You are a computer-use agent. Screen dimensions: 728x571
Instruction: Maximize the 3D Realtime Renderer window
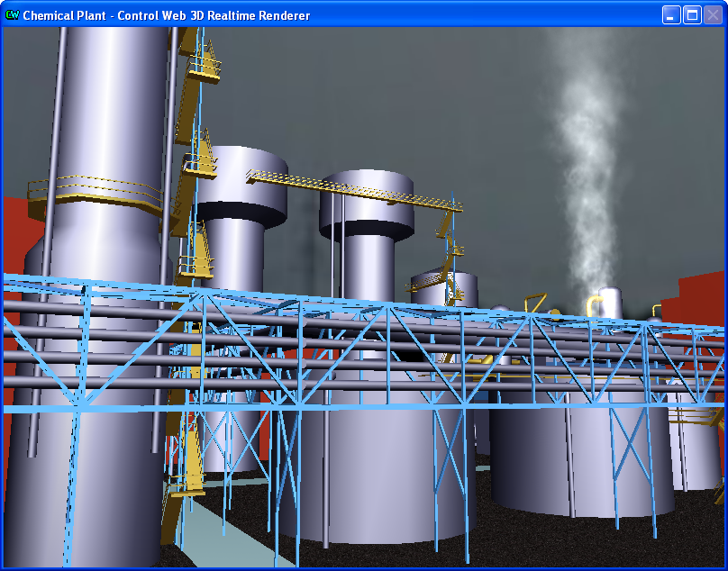[692, 14]
